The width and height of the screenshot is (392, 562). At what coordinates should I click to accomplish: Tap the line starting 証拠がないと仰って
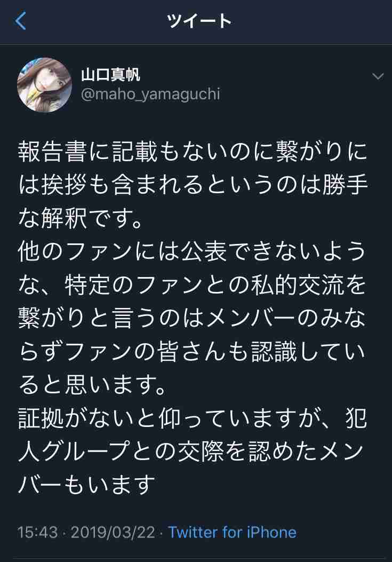pos(193,418)
